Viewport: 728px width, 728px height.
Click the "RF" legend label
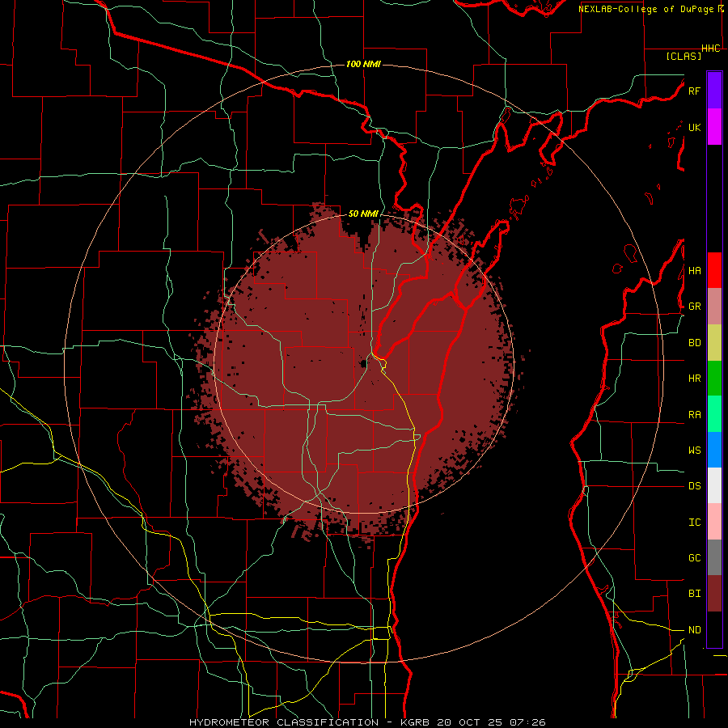click(x=694, y=91)
